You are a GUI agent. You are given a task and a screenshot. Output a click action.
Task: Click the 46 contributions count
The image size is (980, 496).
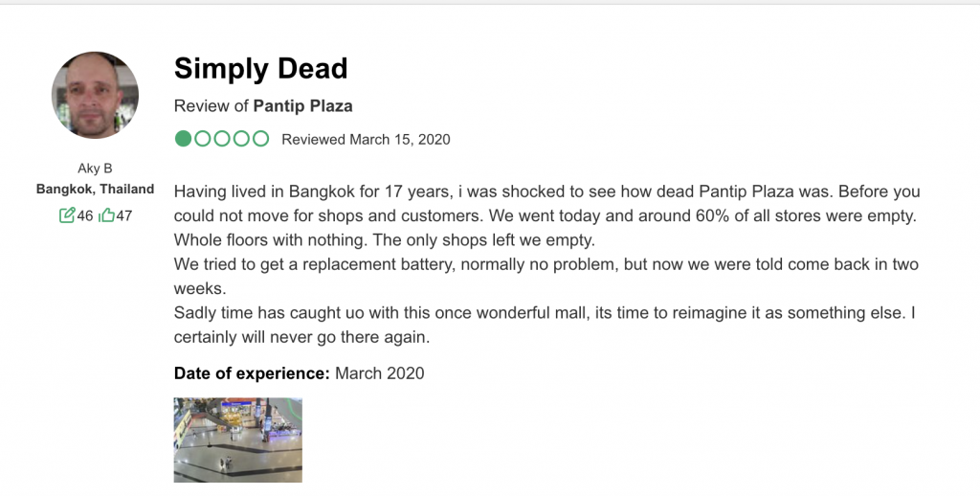click(x=85, y=215)
